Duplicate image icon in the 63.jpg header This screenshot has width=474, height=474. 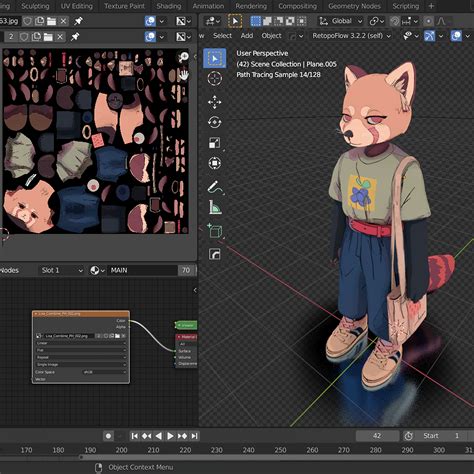40,21
